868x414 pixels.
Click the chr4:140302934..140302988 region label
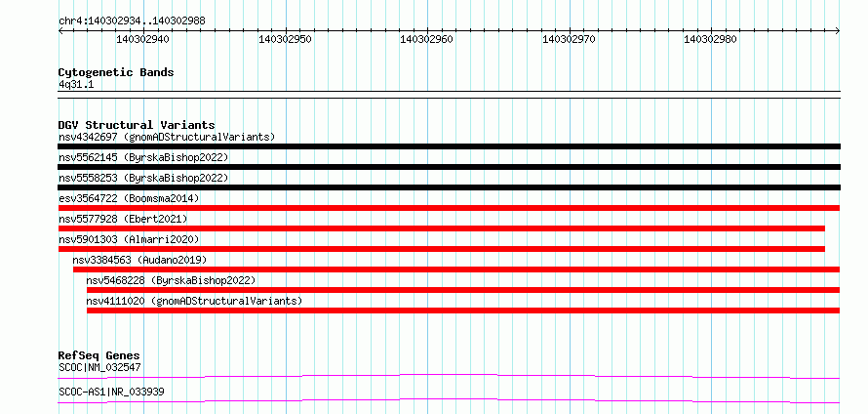click(x=132, y=21)
